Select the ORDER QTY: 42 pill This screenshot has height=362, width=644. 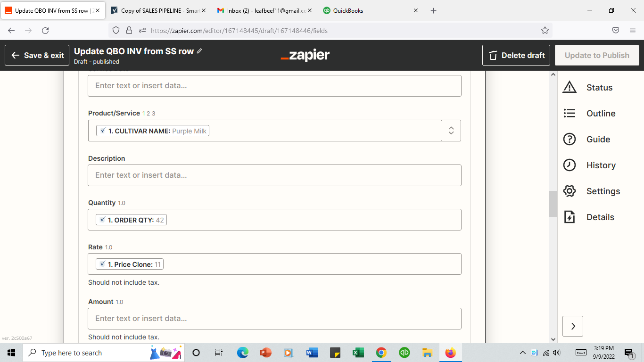pyautogui.click(x=131, y=220)
